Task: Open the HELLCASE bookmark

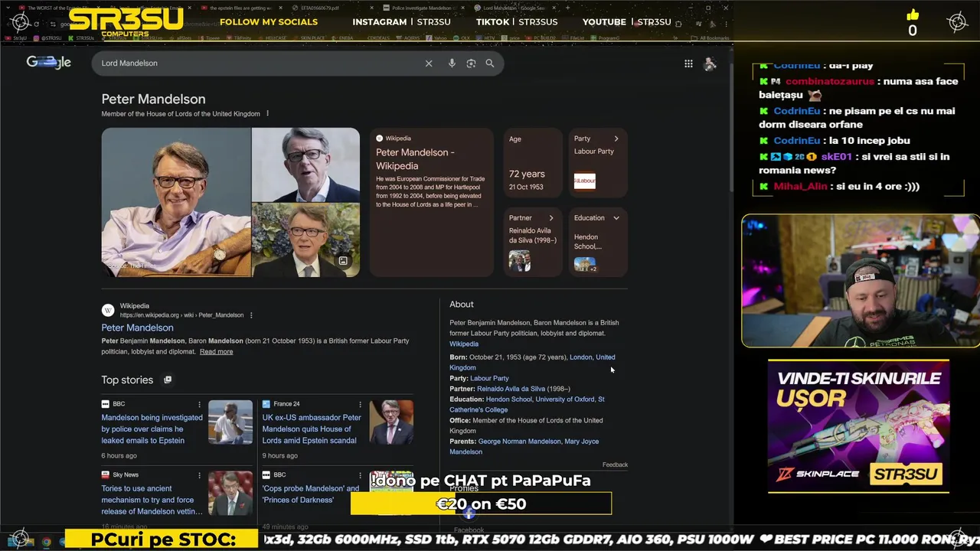Action: click(274, 38)
